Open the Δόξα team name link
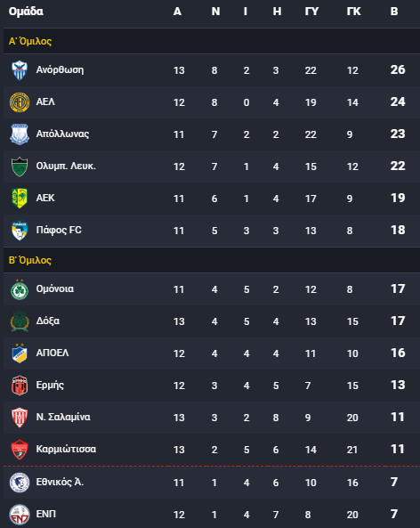This screenshot has height=528, width=420. click(x=48, y=321)
